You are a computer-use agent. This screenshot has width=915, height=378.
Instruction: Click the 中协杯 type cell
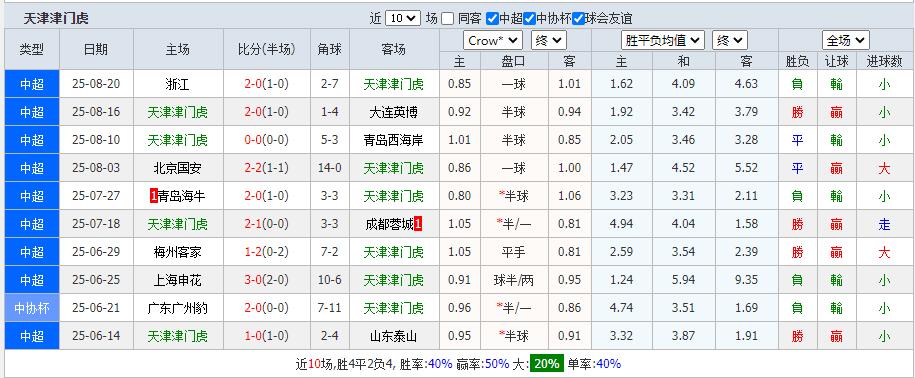(32, 308)
